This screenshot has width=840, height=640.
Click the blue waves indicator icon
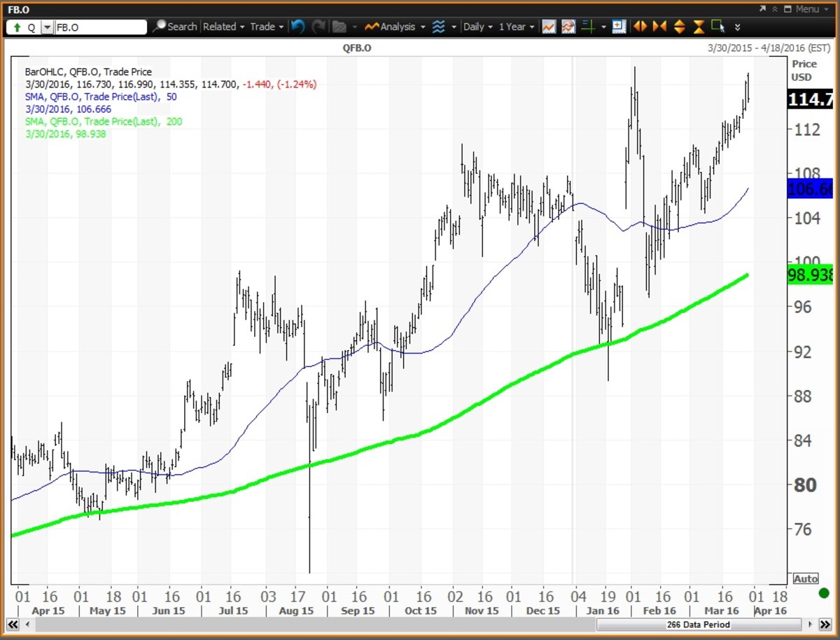click(439, 27)
